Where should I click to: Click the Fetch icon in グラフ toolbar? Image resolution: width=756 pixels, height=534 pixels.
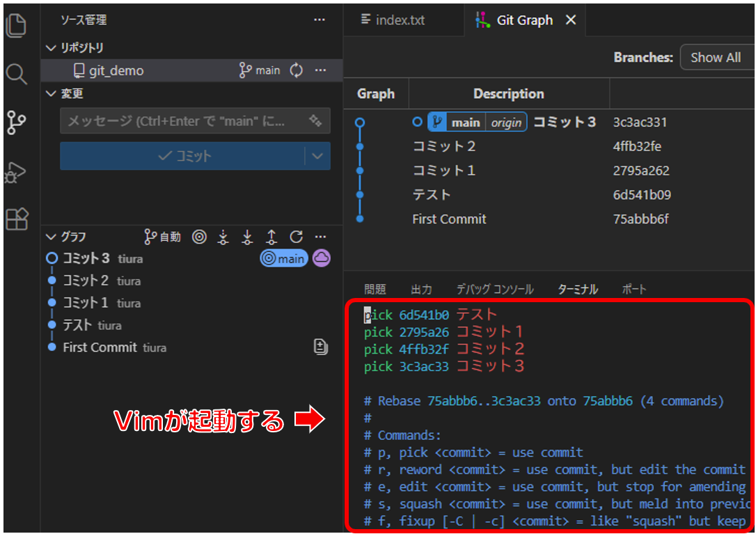tap(223, 237)
